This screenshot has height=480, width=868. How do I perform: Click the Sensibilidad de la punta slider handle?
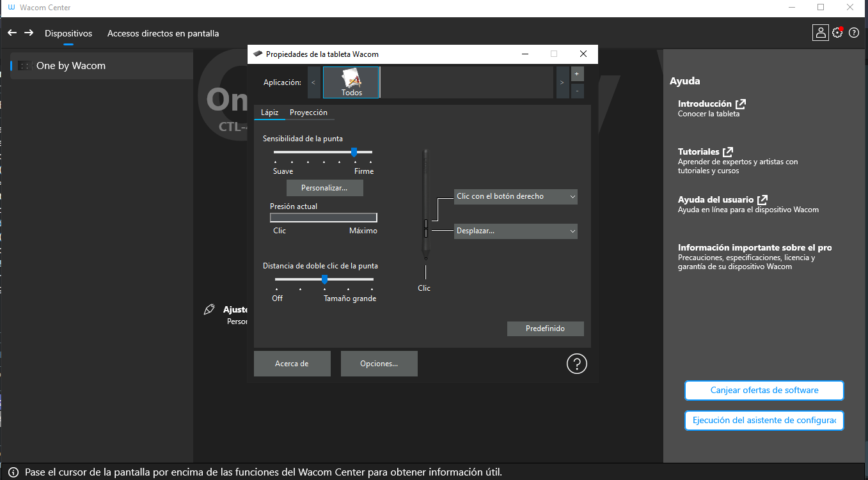(x=354, y=152)
